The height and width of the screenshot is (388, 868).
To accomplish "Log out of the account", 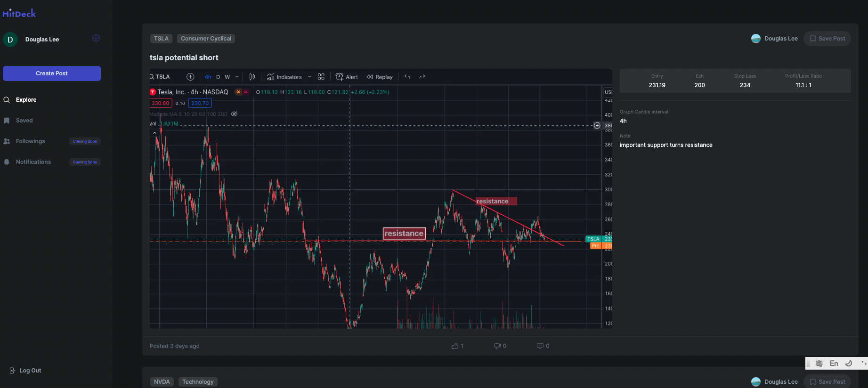I will [25, 371].
